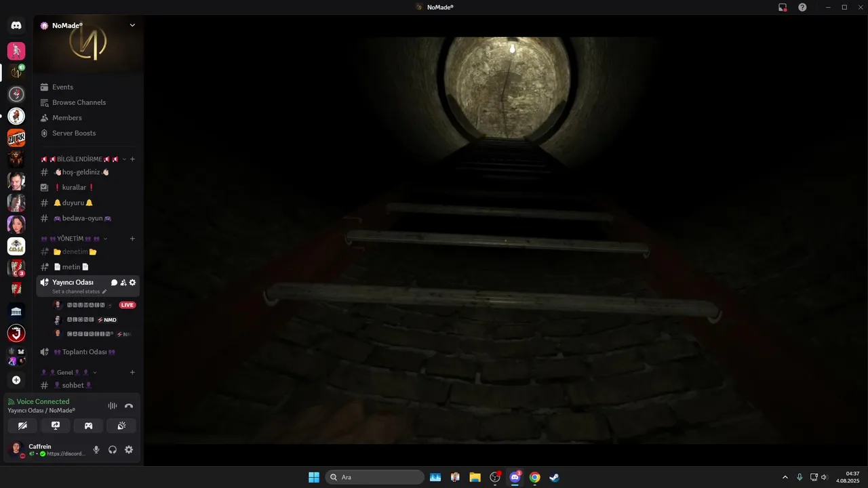
Task: Edit Yayıncı Odası channel settings gear
Action: click(132, 283)
